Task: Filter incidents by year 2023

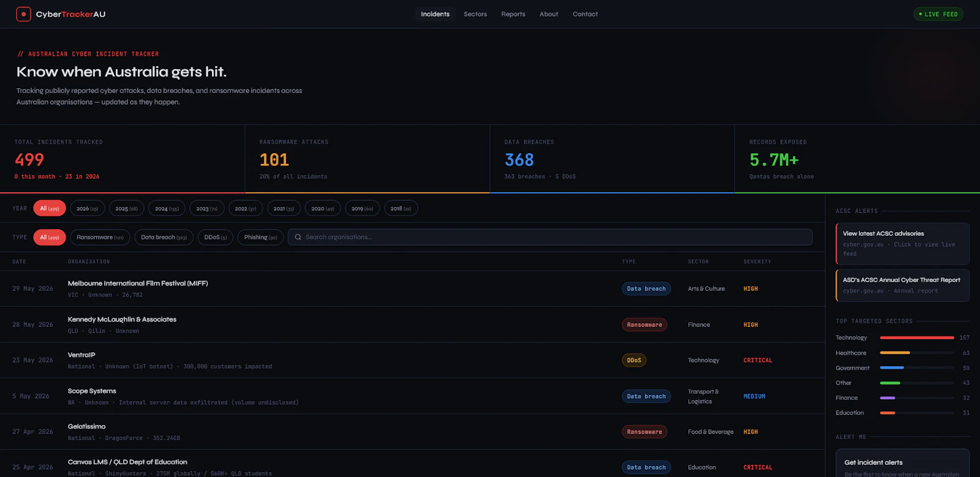Action: tap(206, 209)
